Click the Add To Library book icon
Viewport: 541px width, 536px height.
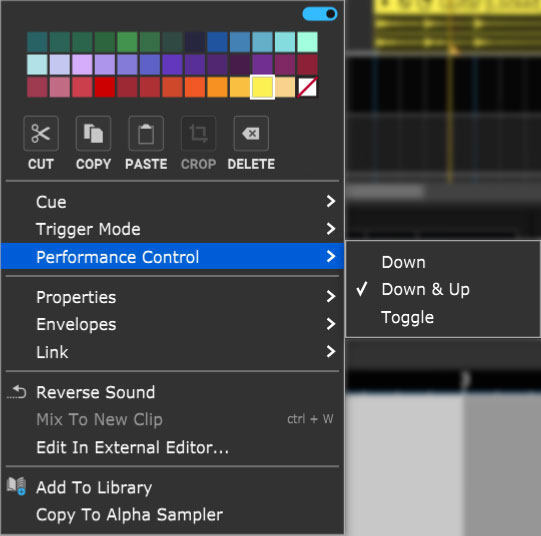click(16, 486)
